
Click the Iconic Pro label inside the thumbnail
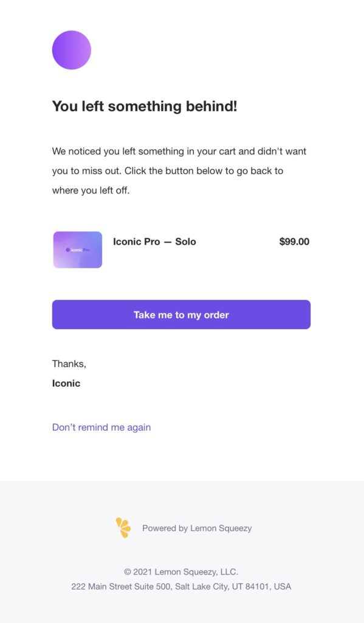(80, 250)
